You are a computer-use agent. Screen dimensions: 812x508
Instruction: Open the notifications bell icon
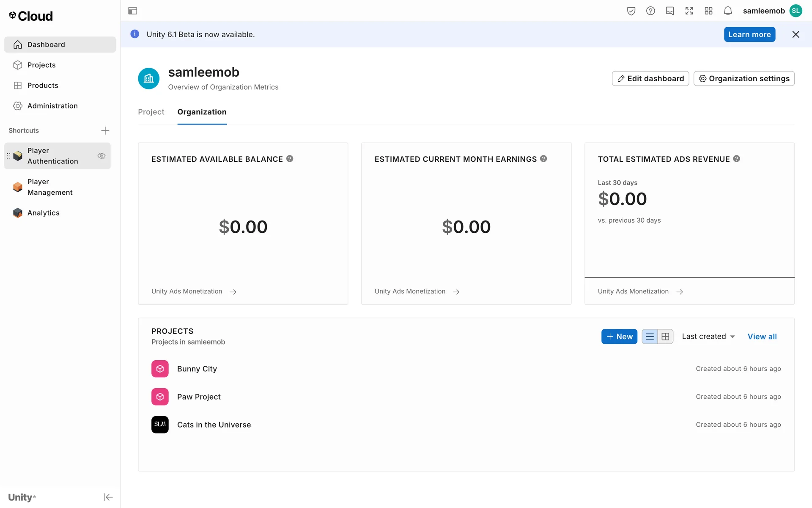click(727, 11)
